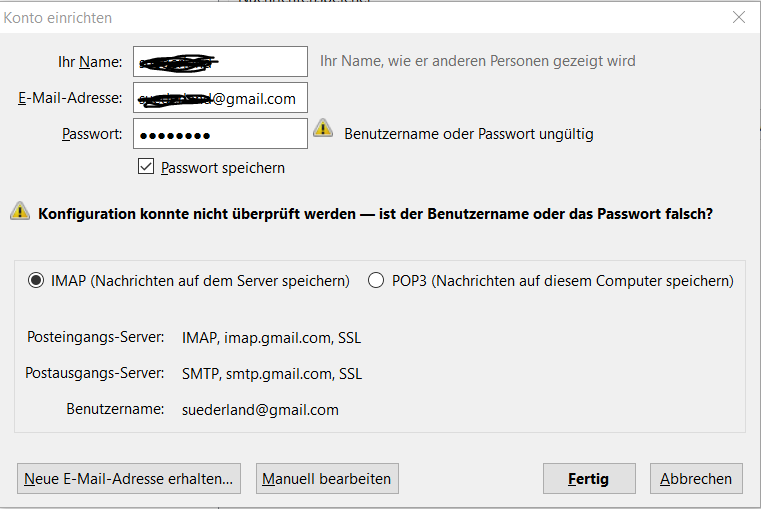The image size is (761, 509).
Task: Click the POP3 Nachrichten auf diesem Computer label
Action: pos(562,281)
